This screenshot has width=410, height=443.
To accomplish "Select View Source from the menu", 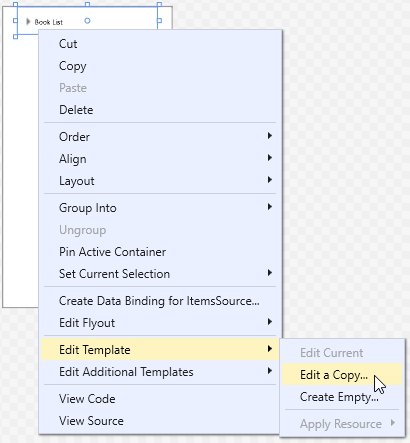I will tap(160, 421).
